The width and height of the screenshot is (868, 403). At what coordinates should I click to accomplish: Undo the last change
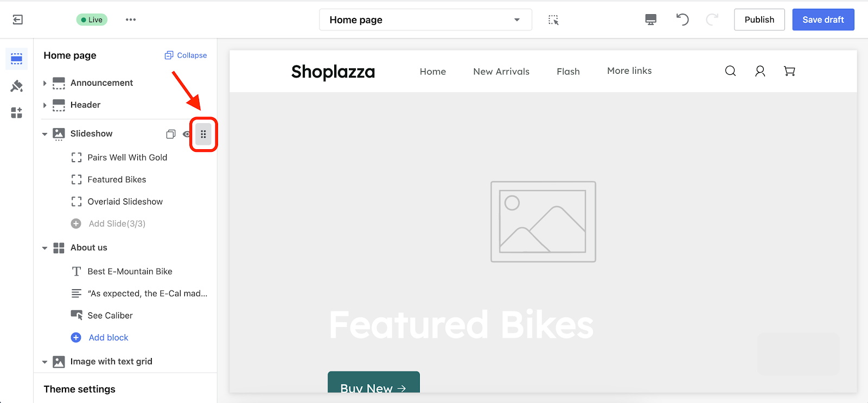(x=682, y=20)
